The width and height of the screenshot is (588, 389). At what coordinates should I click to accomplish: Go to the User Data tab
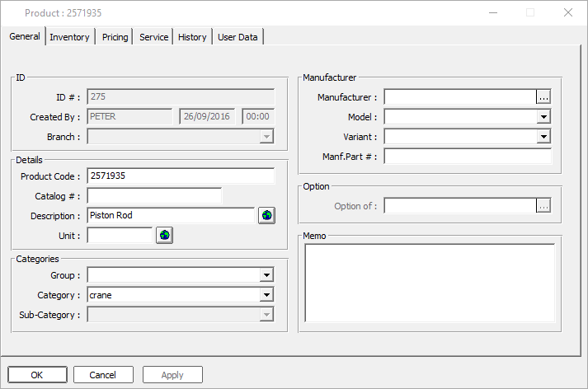pos(238,37)
